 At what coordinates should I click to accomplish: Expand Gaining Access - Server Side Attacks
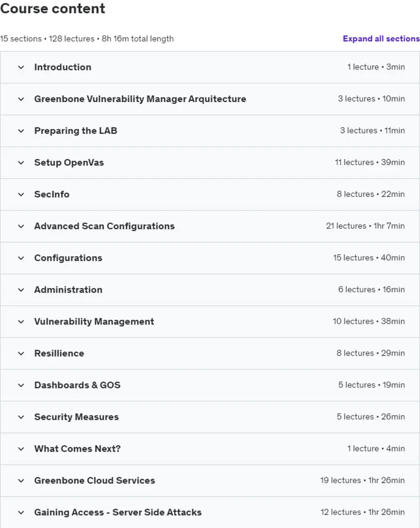tap(210, 512)
